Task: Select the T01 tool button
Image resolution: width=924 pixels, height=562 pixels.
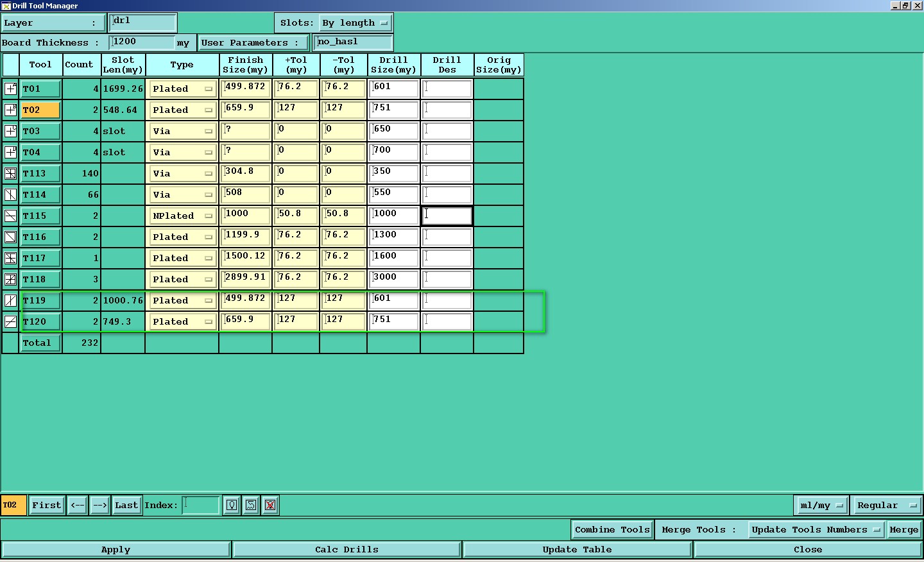Action: tap(40, 89)
